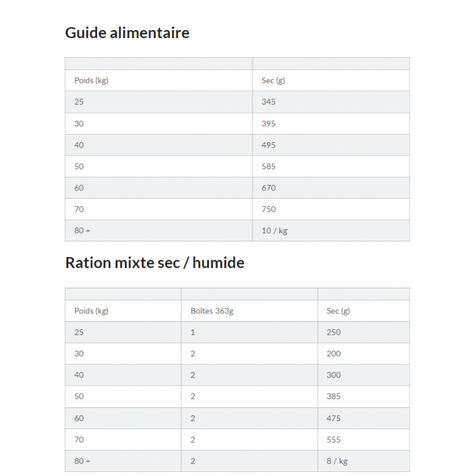
Task: Click the "10 / kg" cell
Action: 274,231
